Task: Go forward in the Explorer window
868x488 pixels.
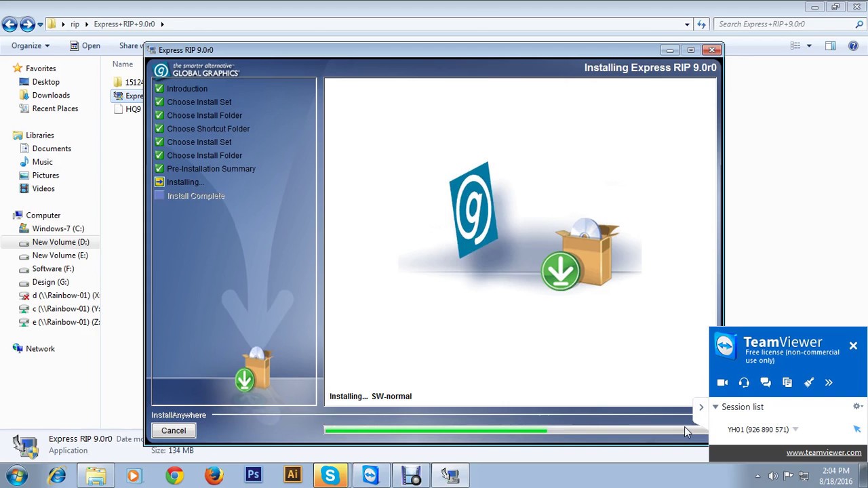Action: (x=27, y=24)
